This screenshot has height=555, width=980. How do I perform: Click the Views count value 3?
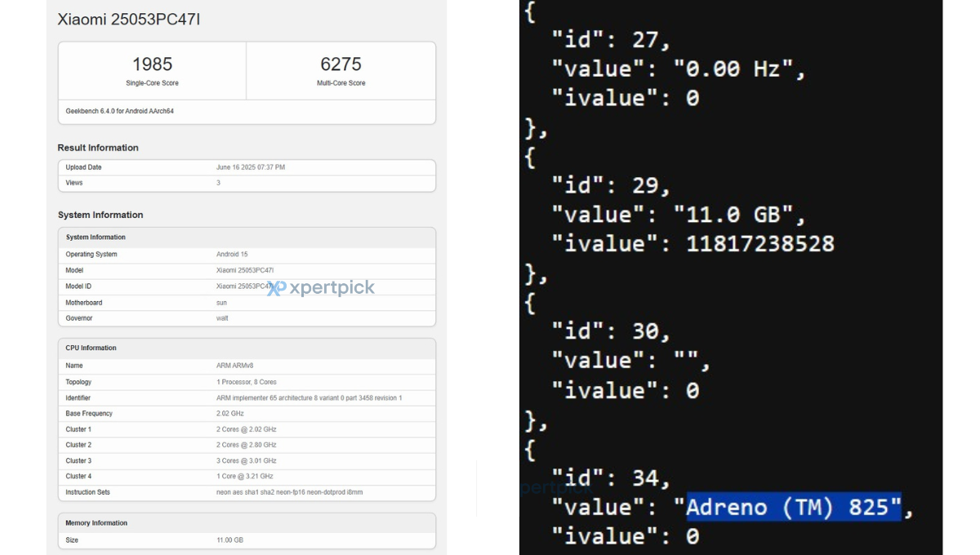click(x=218, y=183)
